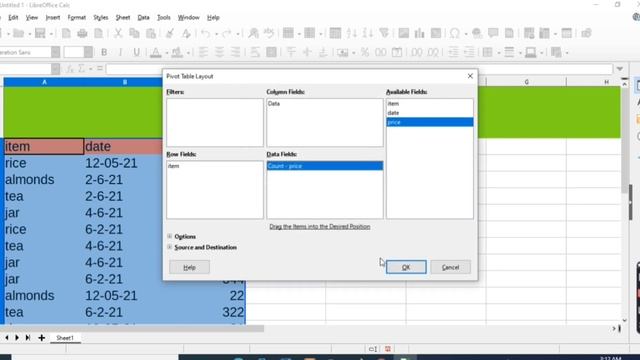
Task: Click the Export as PDF icon
Action: coord(66,33)
